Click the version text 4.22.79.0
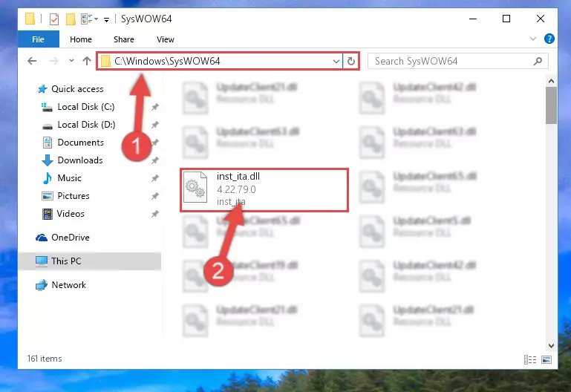 pyautogui.click(x=236, y=189)
